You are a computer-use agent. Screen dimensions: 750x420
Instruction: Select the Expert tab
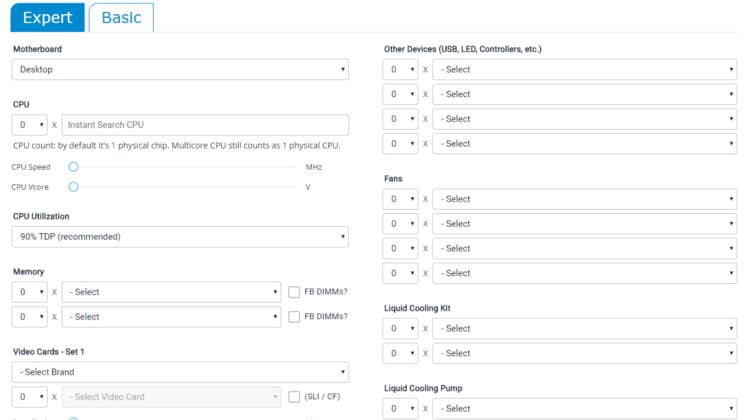pos(47,18)
